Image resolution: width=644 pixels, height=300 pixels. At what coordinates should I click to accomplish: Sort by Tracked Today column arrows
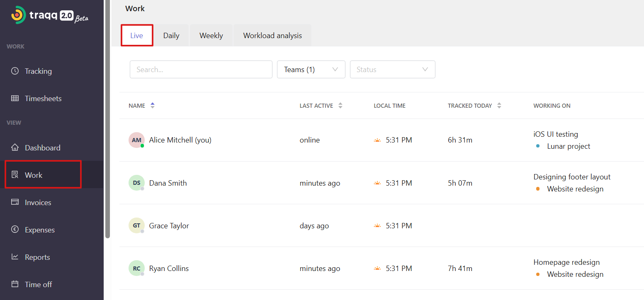(x=499, y=106)
